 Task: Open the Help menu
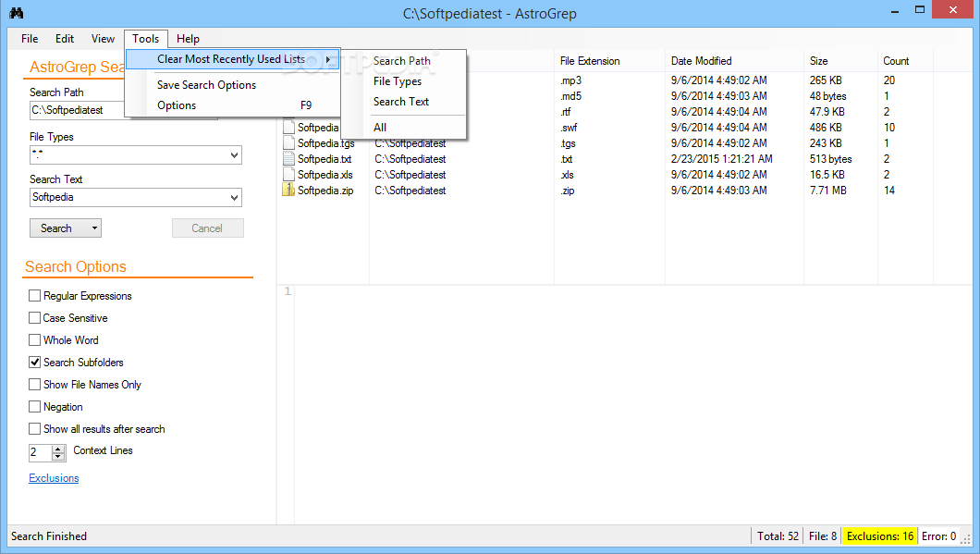188,39
